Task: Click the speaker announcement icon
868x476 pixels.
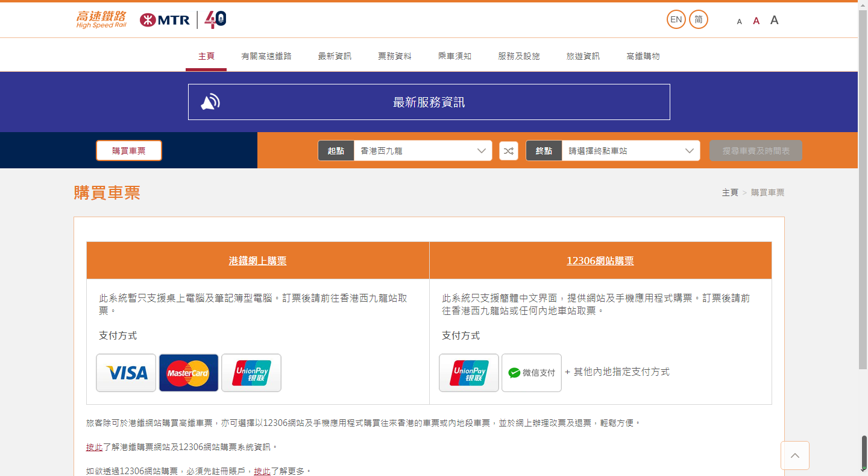Action: (210, 103)
